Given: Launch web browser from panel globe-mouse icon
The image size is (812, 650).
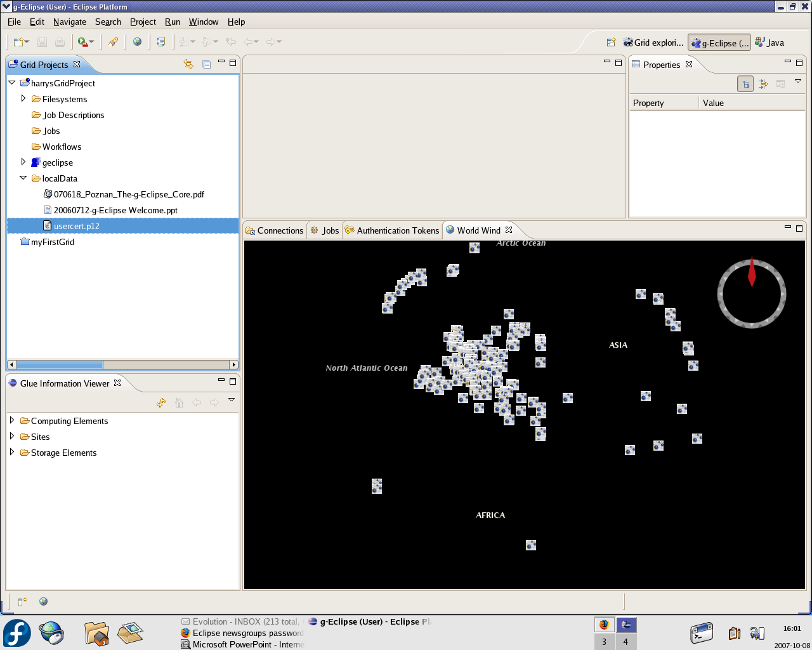Looking at the screenshot, I should point(51,633).
